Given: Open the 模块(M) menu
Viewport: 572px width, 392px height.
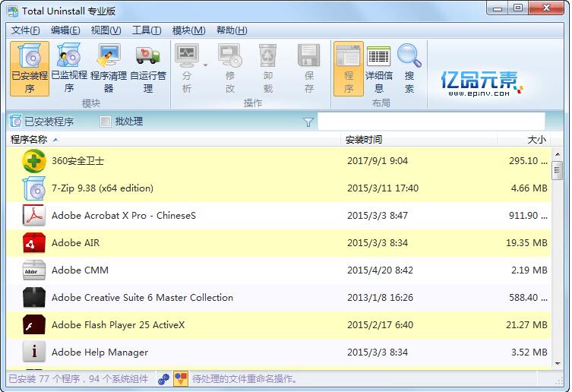Looking at the screenshot, I should 188,30.
